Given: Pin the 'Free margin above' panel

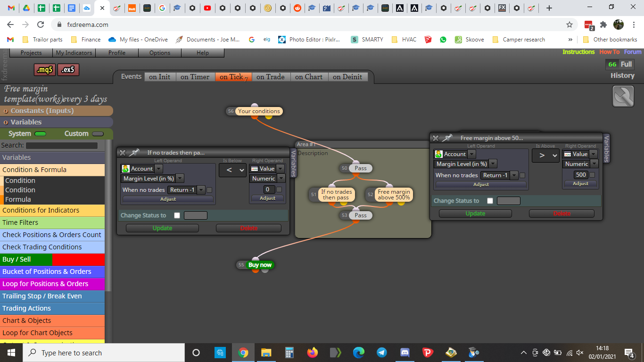Looking at the screenshot, I should [x=447, y=138].
